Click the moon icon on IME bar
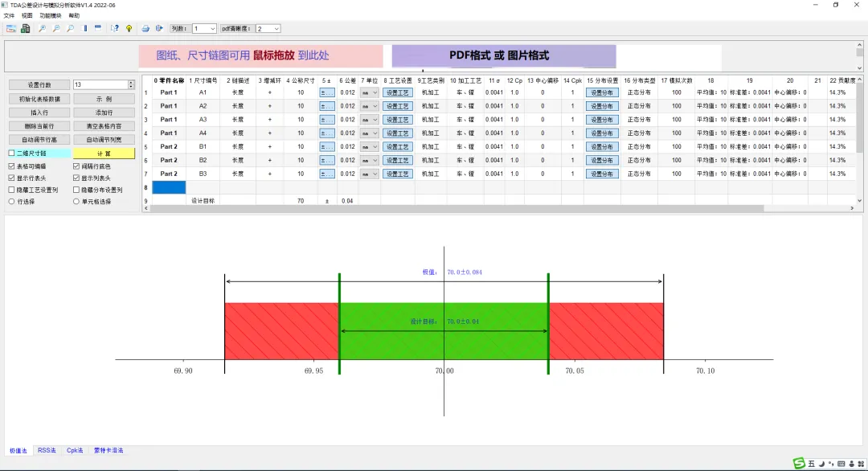 point(822,464)
